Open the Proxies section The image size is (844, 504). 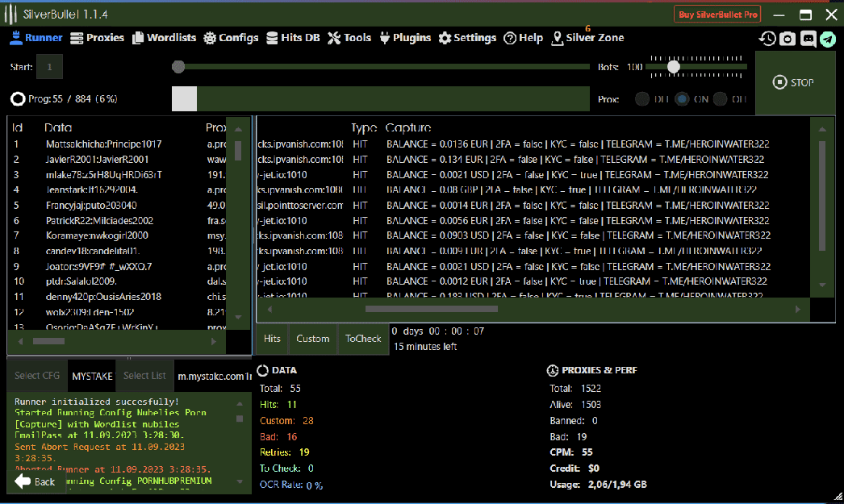click(97, 38)
